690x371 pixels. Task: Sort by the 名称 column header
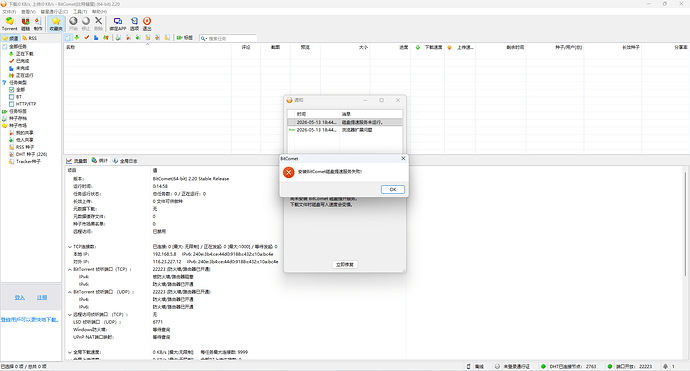point(147,47)
